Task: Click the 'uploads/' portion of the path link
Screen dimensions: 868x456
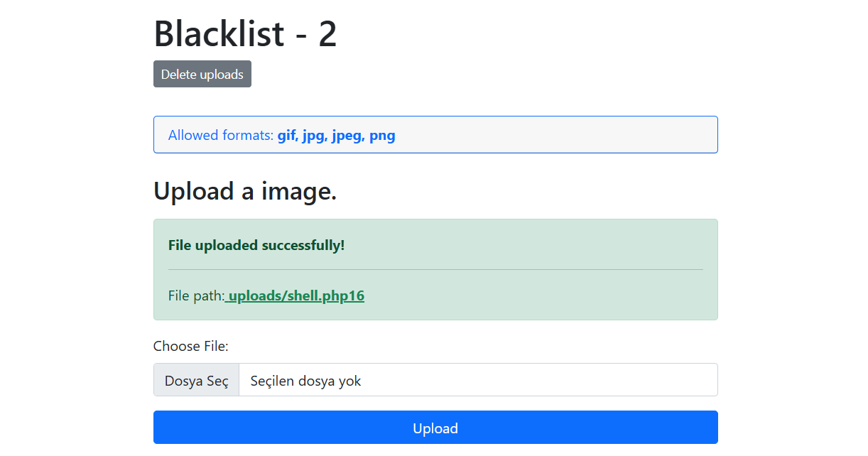Action: coord(257,295)
